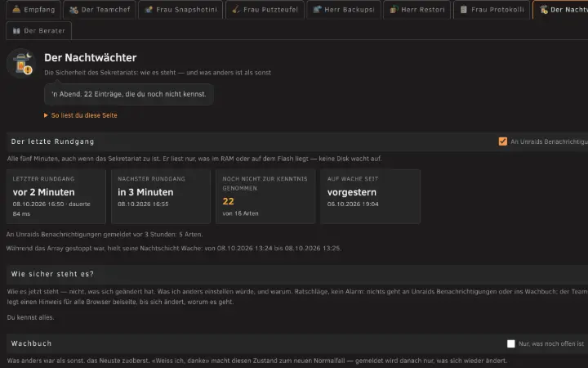Click the Restori tab icon
588x368 pixels.
click(x=394, y=9)
